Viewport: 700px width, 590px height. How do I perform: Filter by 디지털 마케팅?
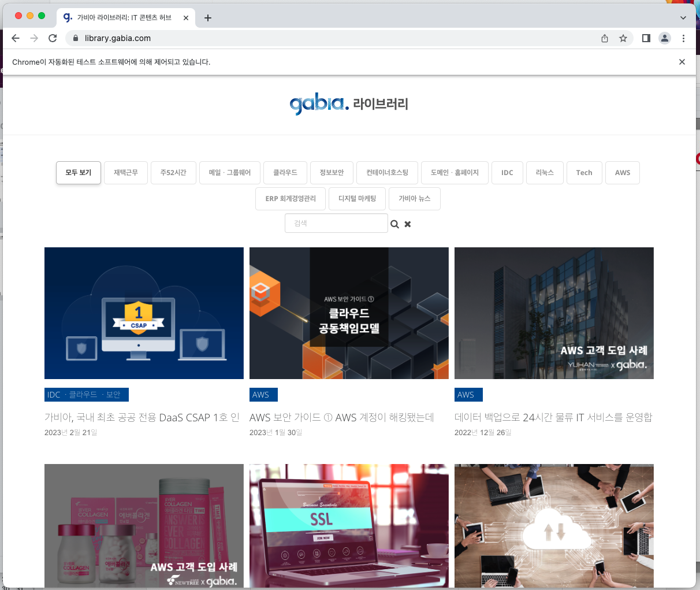click(357, 199)
